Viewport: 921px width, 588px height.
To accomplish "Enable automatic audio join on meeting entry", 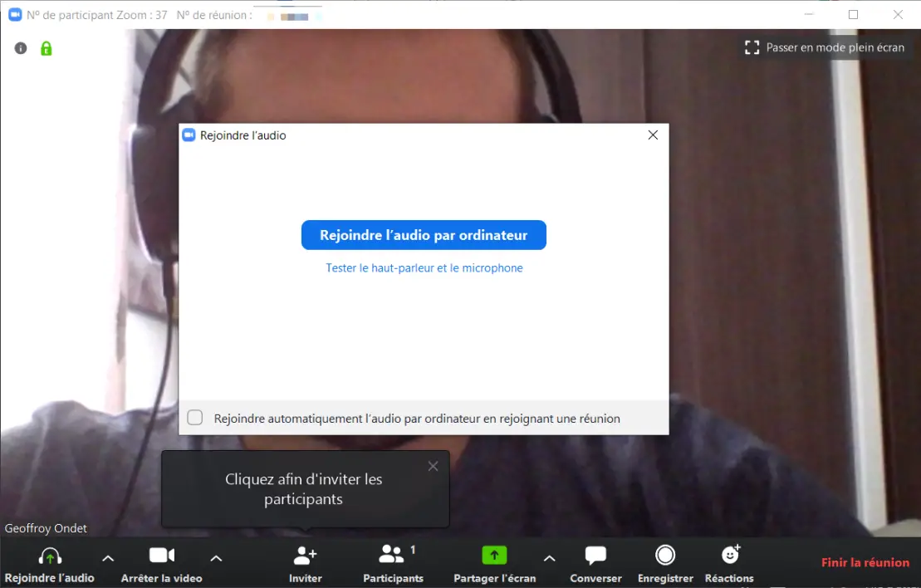I will [194, 418].
